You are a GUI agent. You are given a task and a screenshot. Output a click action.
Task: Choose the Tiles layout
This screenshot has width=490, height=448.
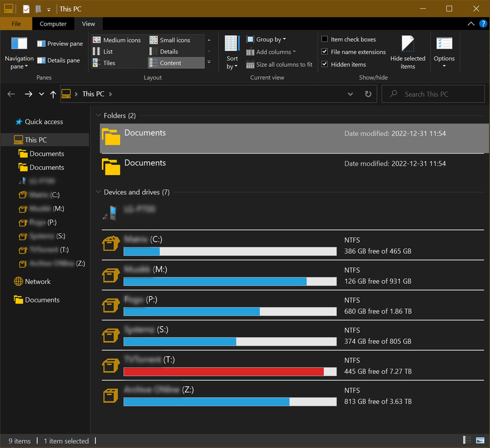tap(104, 63)
